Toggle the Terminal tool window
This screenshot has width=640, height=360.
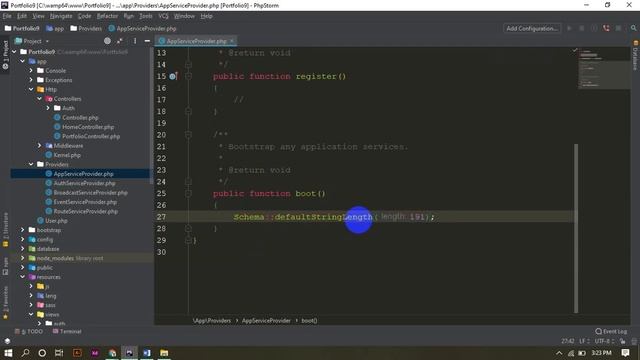point(67,331)
